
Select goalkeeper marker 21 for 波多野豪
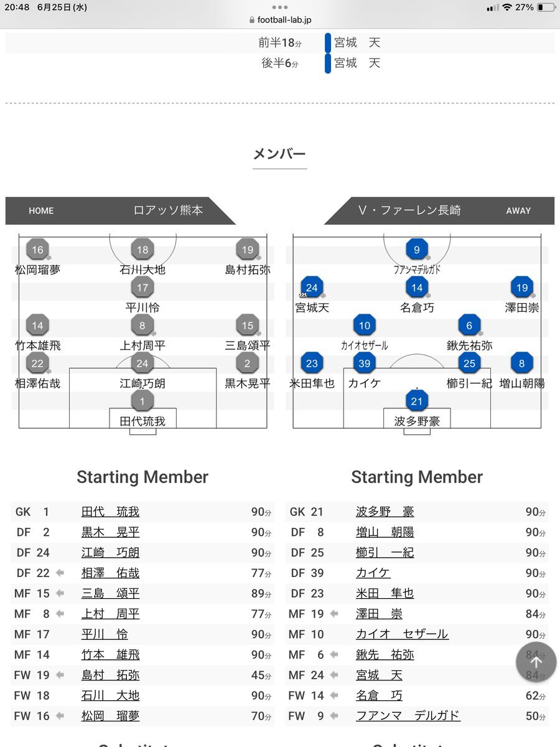coord(416,402)
